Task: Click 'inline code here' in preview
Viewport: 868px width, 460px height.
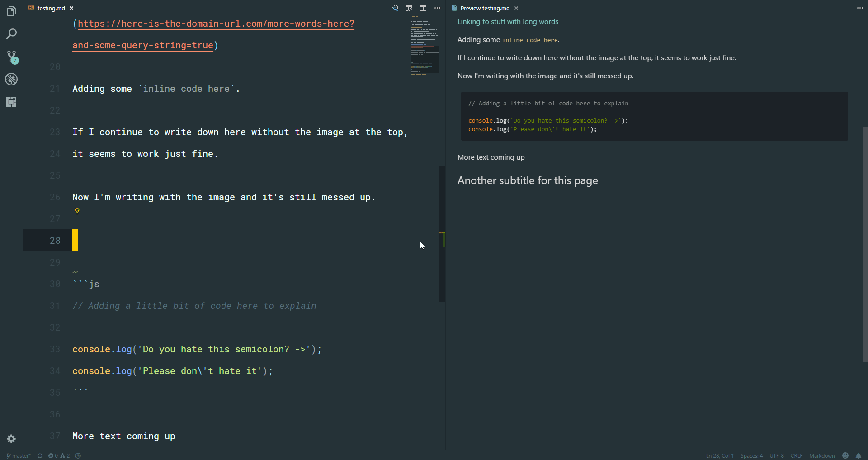Action: point(530,40)
